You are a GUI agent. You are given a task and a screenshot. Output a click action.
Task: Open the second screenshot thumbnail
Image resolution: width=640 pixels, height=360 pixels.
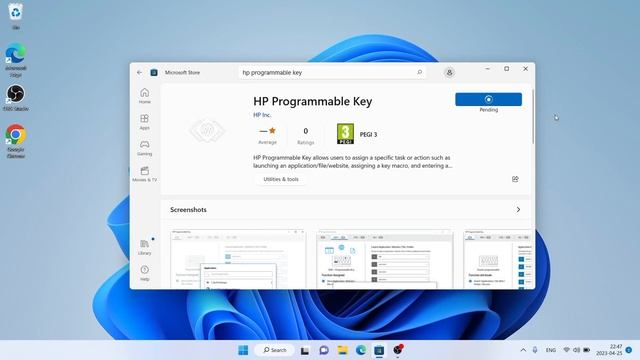tap(384, 259)
